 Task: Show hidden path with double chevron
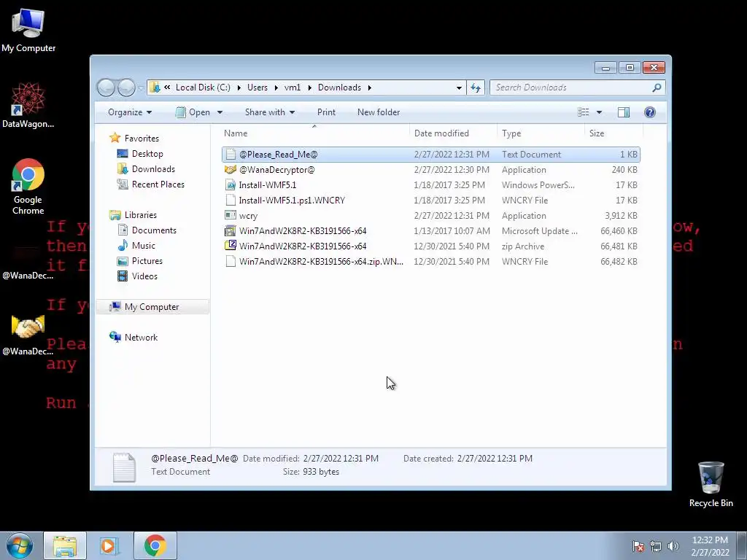[167, 87]
